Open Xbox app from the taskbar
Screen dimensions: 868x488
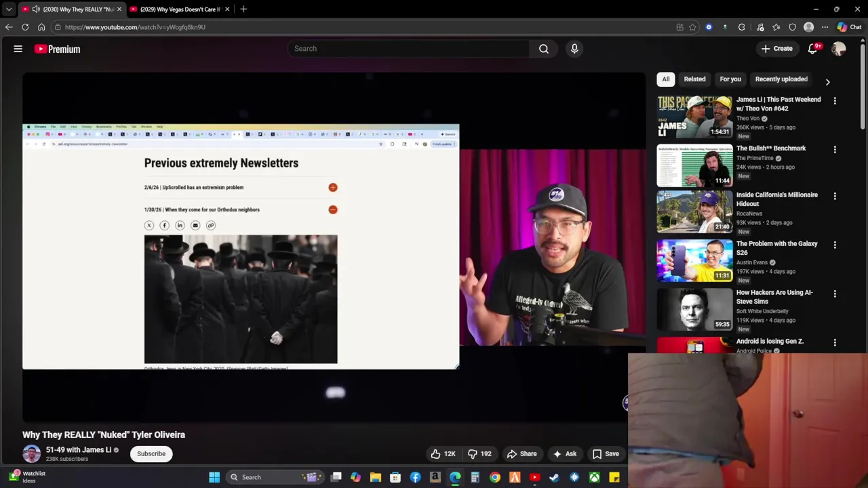[594, 477]
